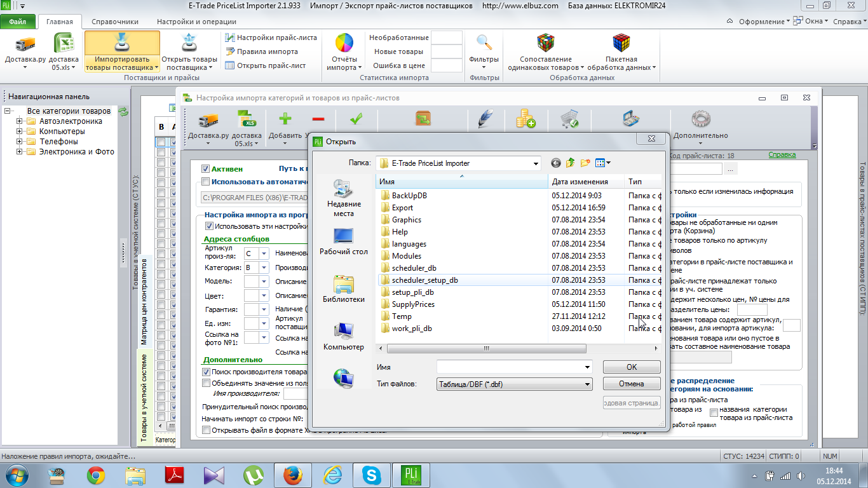This screenshot has width=868, height=488.
Task: Click the gold coins with plus icon
Action: [526, 119]
